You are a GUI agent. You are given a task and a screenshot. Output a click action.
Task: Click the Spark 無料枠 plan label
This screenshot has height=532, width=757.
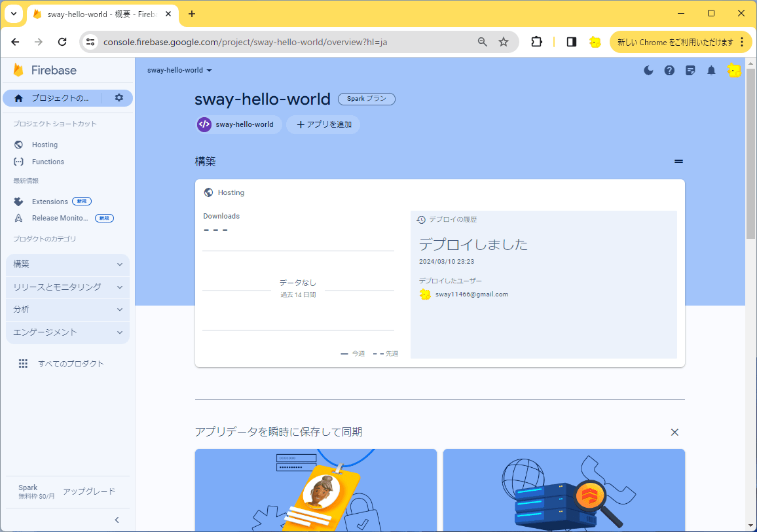(x=36, y=491)
